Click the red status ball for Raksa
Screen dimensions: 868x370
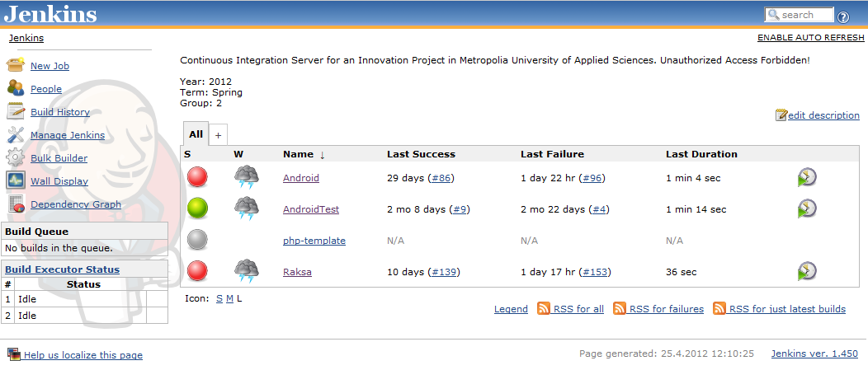198,272
